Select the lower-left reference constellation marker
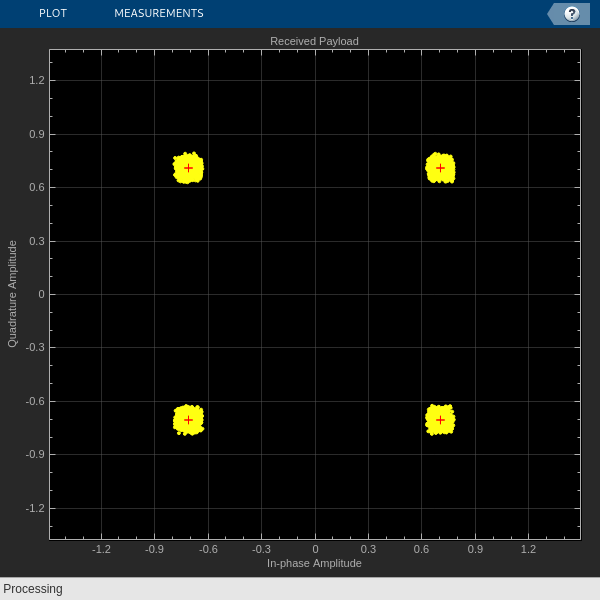The height and width of the screenshot is (600, 600). pos(188,420)
